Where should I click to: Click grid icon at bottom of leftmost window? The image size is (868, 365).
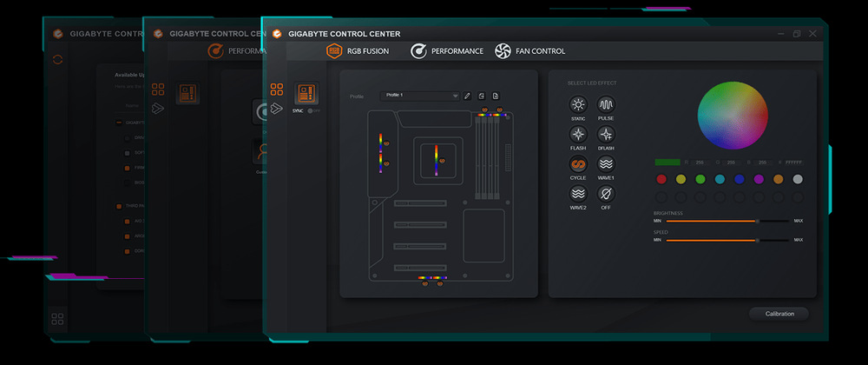tap(57, 319)
